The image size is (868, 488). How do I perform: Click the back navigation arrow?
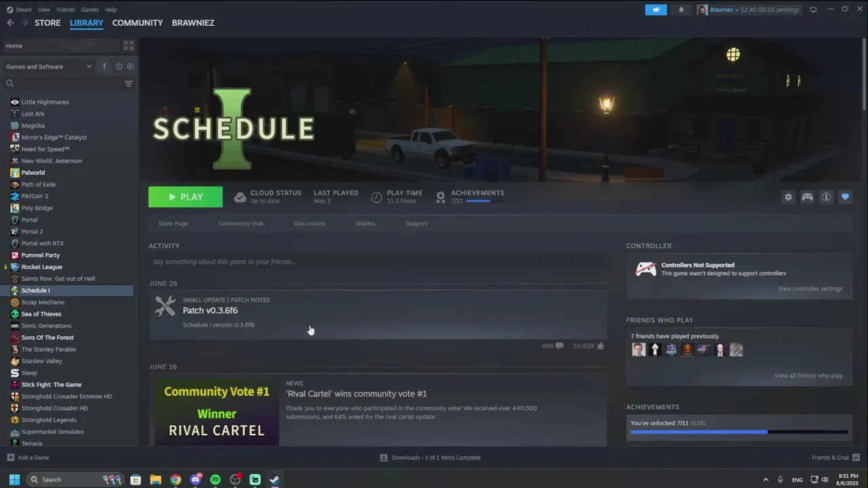click(x=10, y=22)
